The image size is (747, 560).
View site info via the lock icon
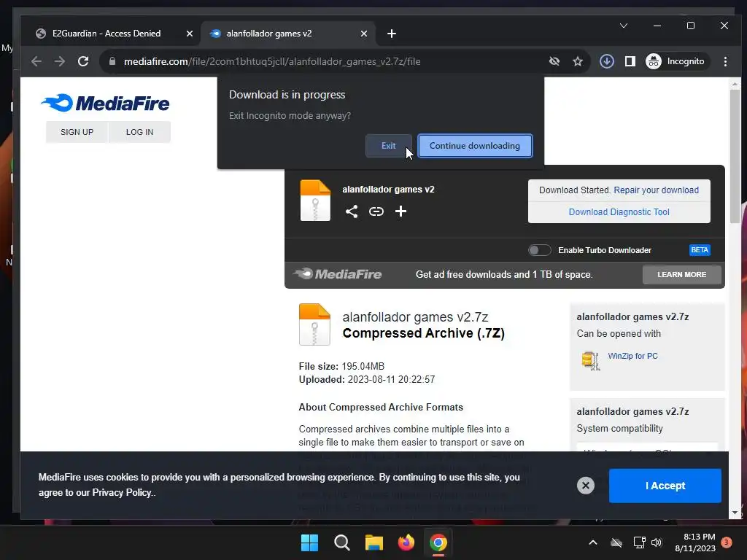[x=112, y=61]
